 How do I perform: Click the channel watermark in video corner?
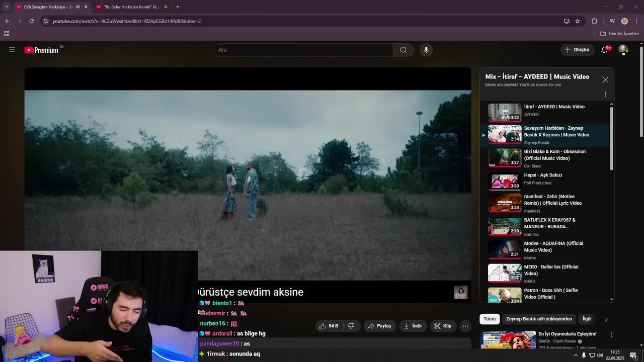click(x=460, y=292)
